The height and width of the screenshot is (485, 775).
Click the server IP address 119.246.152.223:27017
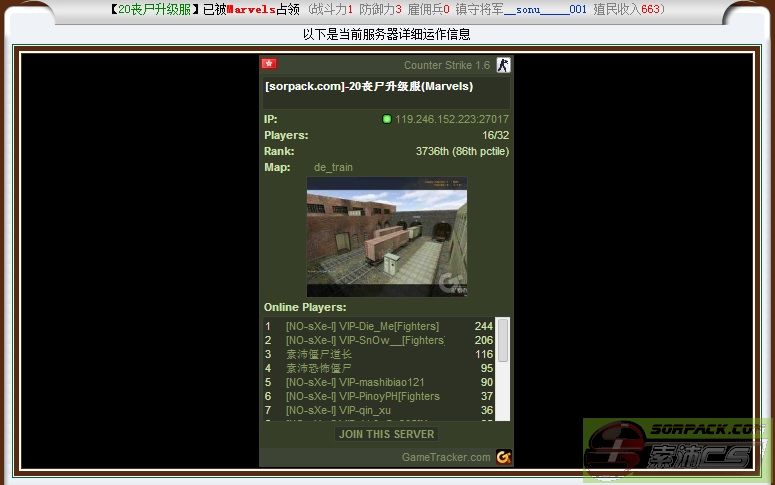[451, 119]
